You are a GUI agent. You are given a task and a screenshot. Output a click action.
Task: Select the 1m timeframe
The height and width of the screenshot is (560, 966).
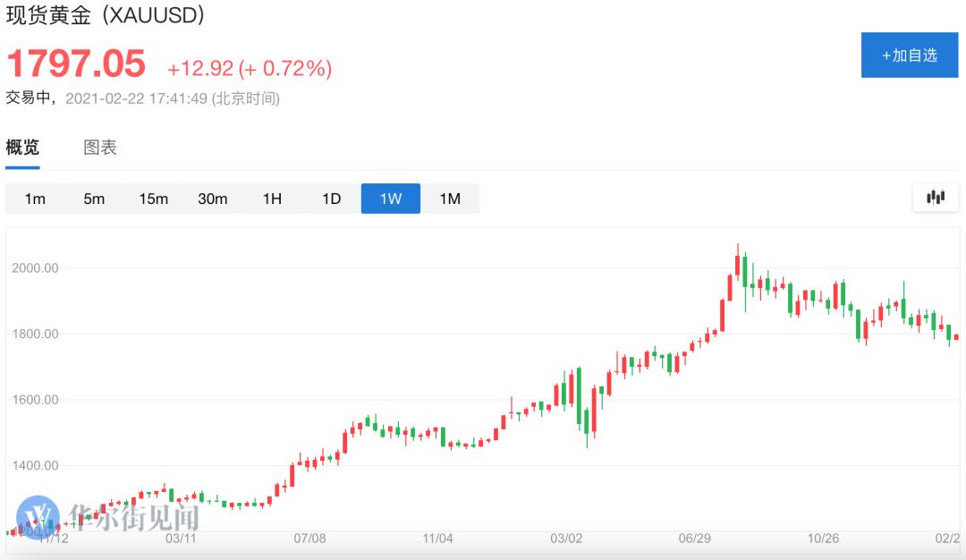click(35, 199)
